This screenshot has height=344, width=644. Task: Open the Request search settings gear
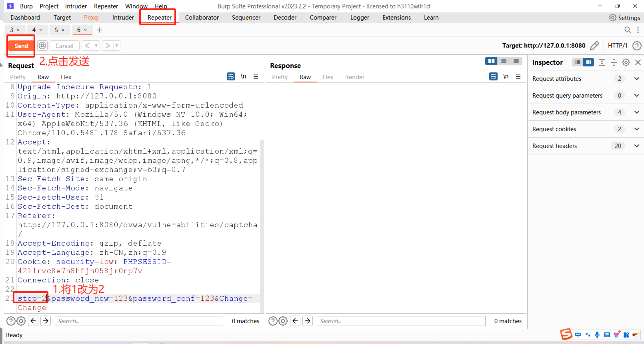click(21, 321)
